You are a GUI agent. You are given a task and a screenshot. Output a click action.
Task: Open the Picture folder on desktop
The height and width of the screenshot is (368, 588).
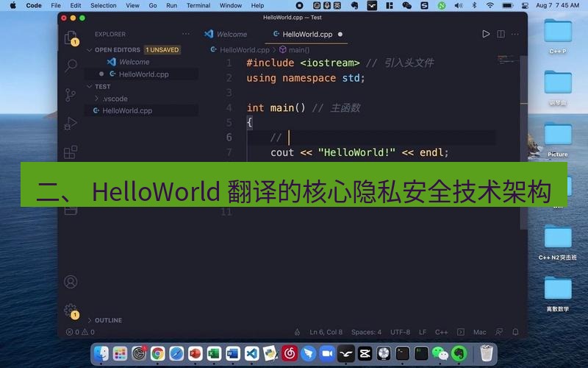click(x=558, y=139)
